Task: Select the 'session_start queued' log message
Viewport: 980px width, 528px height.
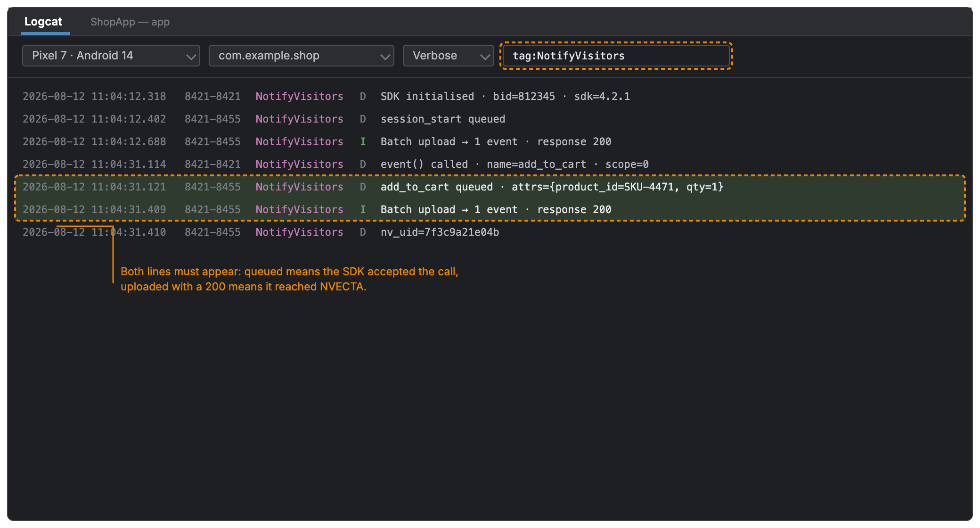Action: tap(443, 119)
